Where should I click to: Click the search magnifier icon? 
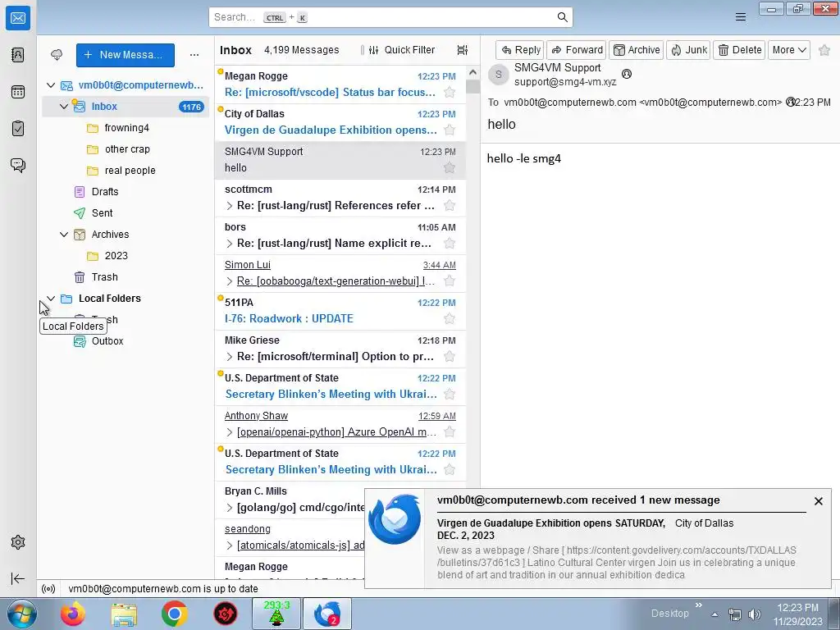pyautogui.click(x=562, y=17)
